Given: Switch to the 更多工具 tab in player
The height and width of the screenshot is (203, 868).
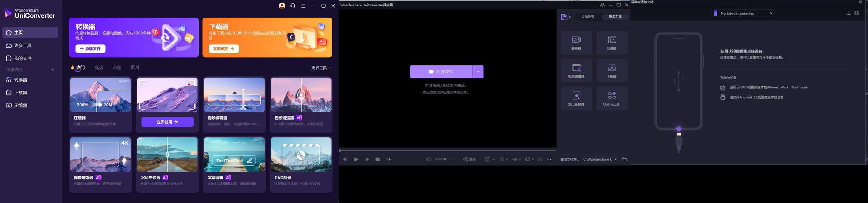Looking at the screenshot, I should pos(615,17).
